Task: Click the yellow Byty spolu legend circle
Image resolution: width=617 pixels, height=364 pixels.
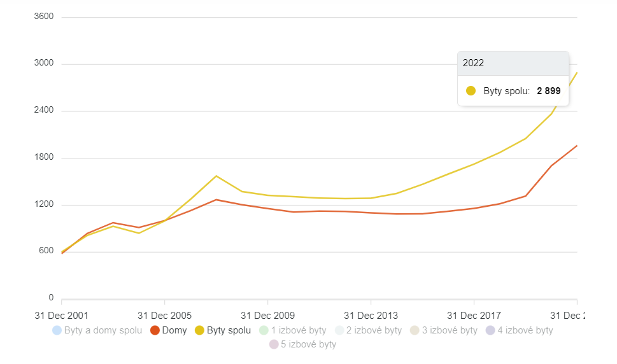Action: coord(199,330)
